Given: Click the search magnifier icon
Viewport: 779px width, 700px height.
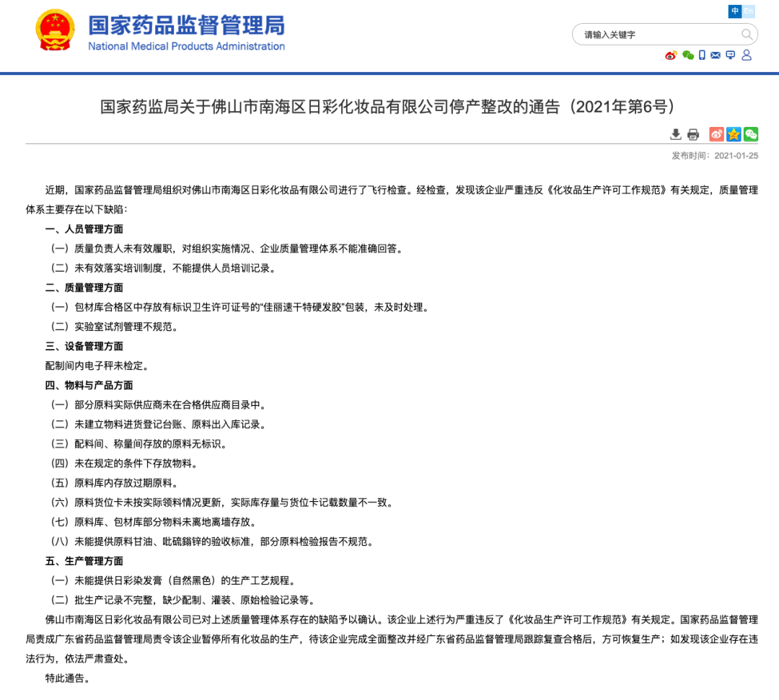Looking at the screenshot, I should 747,35.
